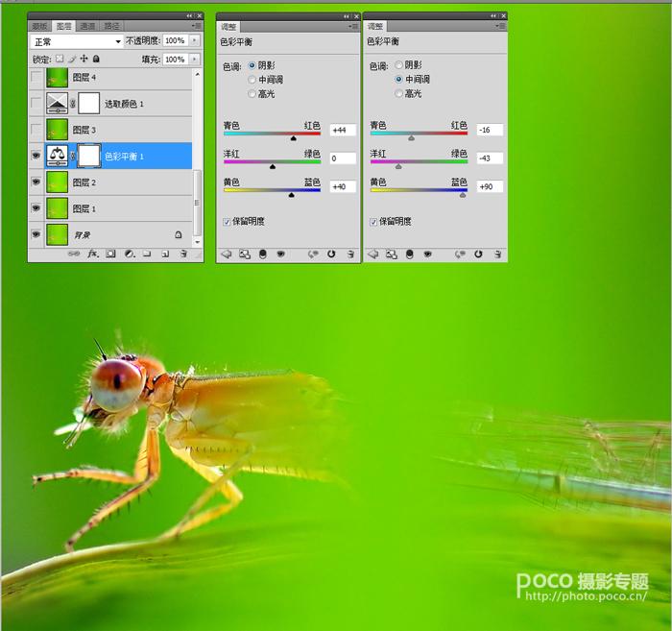672x631 pixels.
Task: Switch to the 蒙版 tab
Action: tap(40, 27)
